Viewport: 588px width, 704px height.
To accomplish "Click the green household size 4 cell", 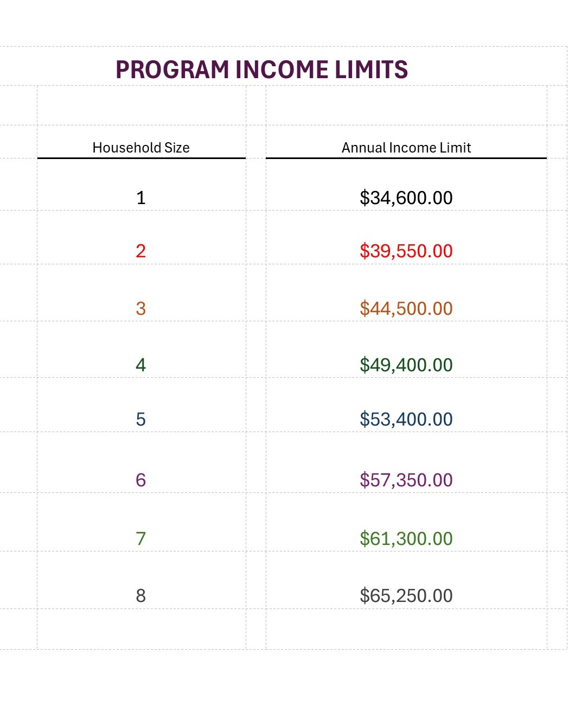I will click(141, 365).
